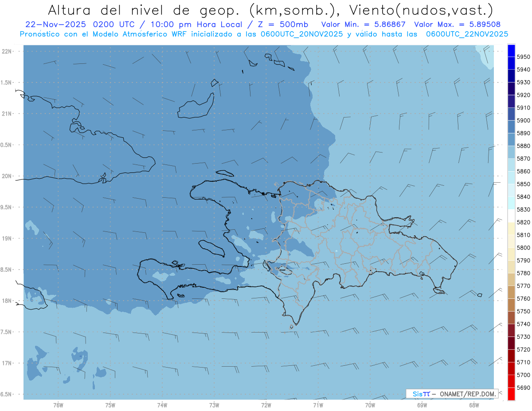
Task: Click the '72W' longitude label
Action: pyautogui.click(x=266, y=405)
